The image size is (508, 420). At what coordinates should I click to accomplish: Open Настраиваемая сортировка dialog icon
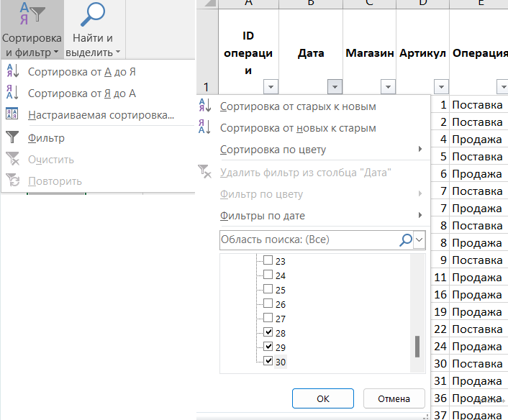[x=13, y=115]
